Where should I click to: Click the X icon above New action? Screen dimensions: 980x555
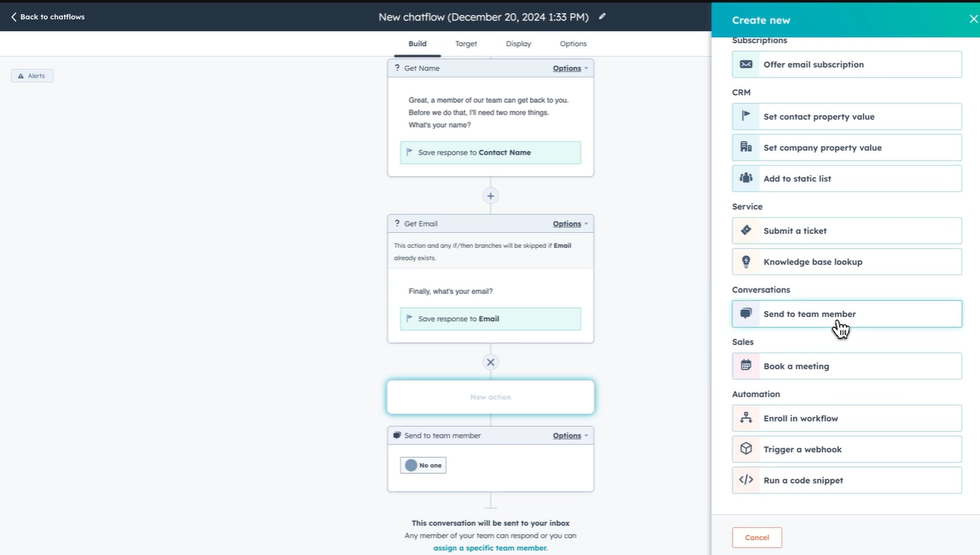tap(490, 362)
